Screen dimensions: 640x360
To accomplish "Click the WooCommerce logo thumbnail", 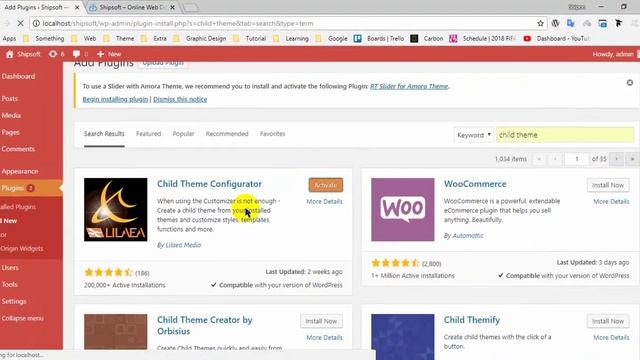I will coord(402,209).
